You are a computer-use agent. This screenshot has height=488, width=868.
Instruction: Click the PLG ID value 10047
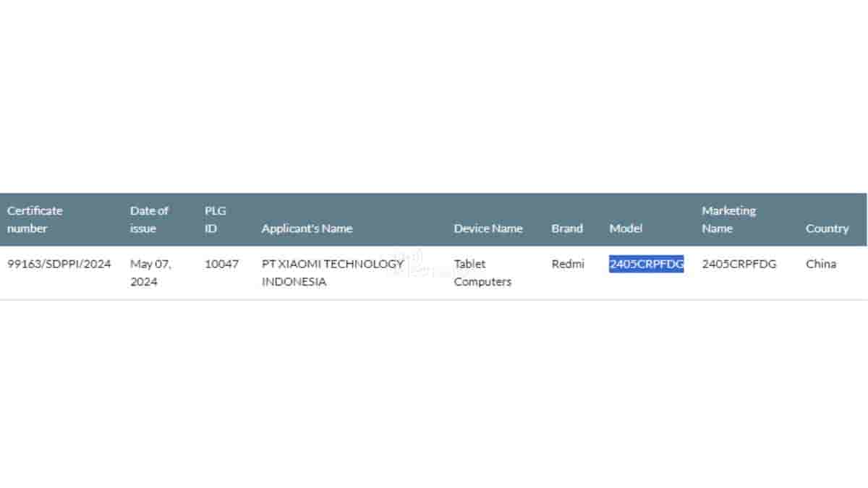[x=221, y=264]
